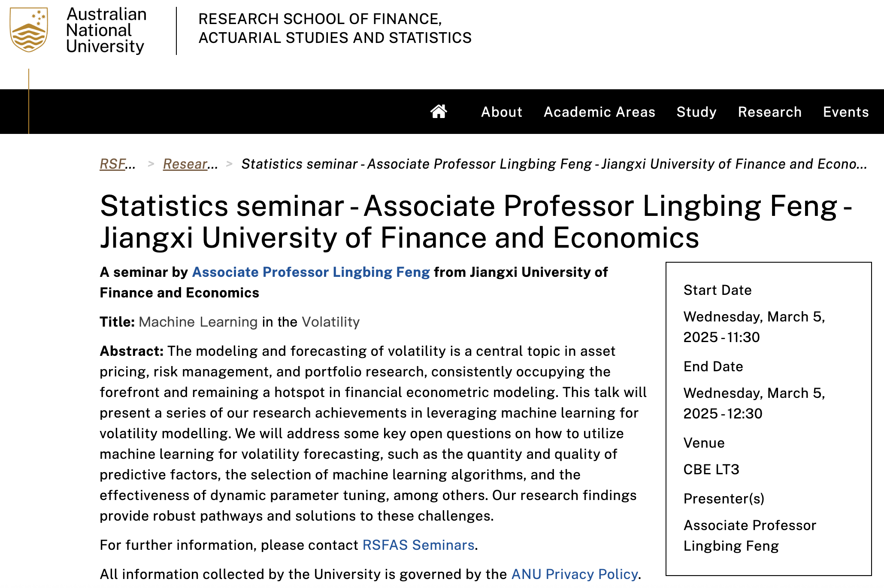The width and height of the screenshot is (884, 588).
Task: Click the ANU crest logo
Action: click(29, 30)
